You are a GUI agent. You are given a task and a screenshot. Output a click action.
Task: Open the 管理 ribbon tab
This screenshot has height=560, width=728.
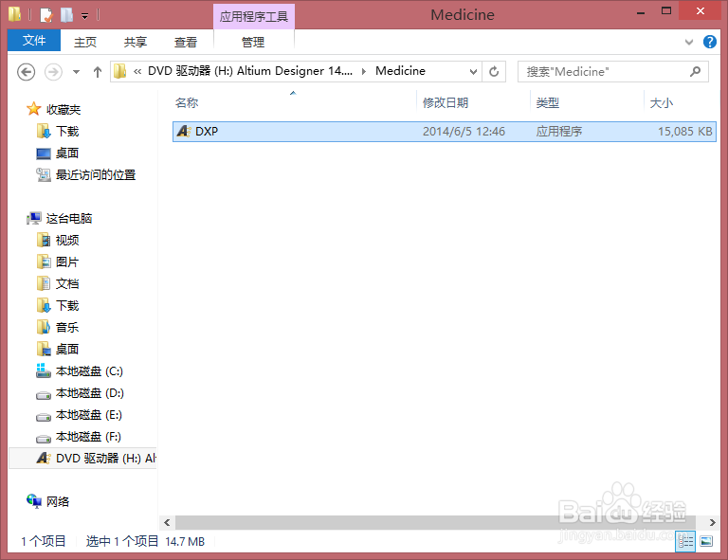[x=253, y=43]
